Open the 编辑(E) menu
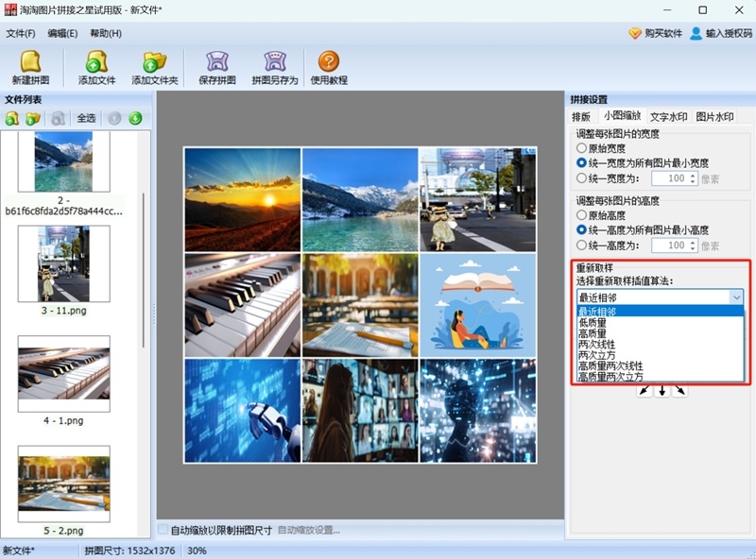Viewport: 756px width, 559px height. 62,33
